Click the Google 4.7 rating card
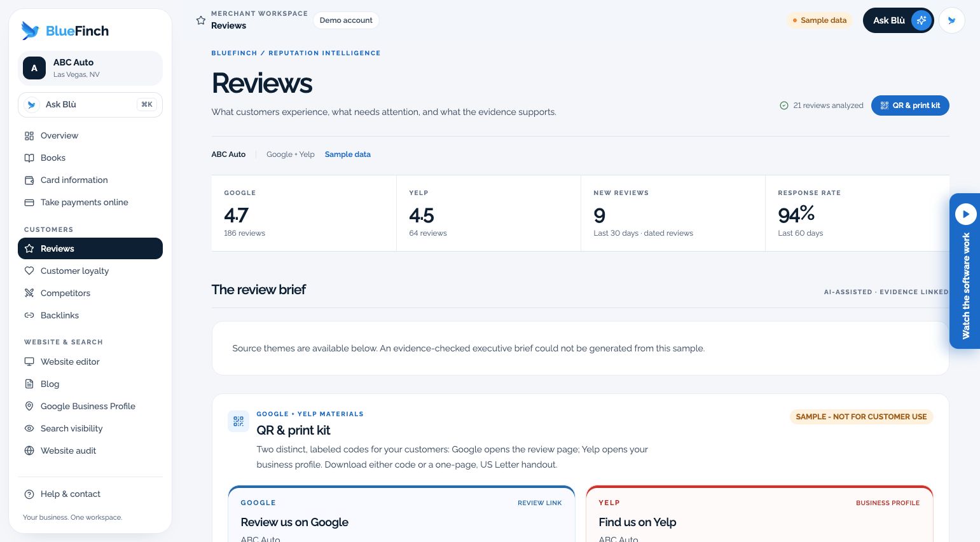Viewport: 980px width, 542px height. point(304,213)
